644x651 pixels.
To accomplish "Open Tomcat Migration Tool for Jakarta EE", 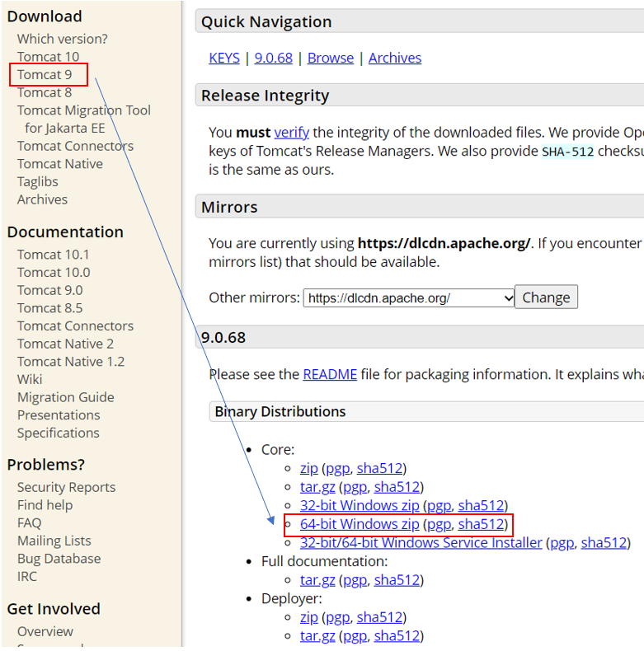I will pos(84,119).
